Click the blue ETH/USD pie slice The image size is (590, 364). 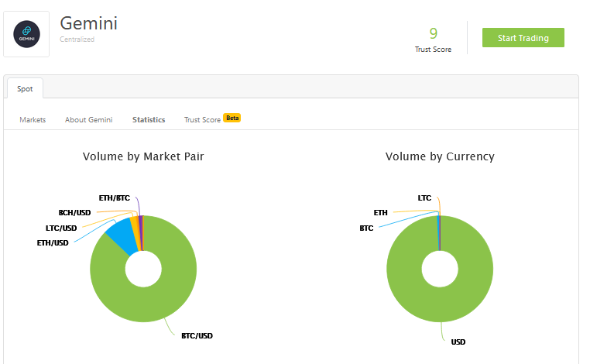pyautogui.click(x=118, y=234)
